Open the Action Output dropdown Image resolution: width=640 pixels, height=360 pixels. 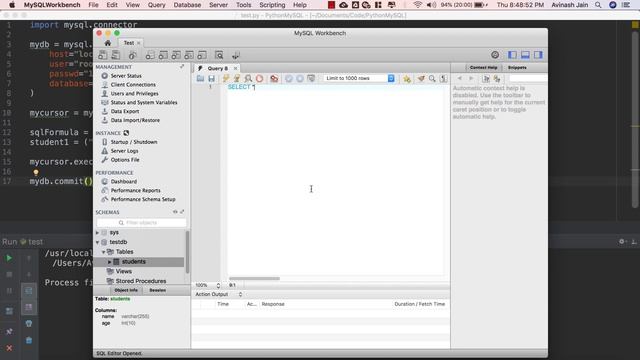click(218, 294)
